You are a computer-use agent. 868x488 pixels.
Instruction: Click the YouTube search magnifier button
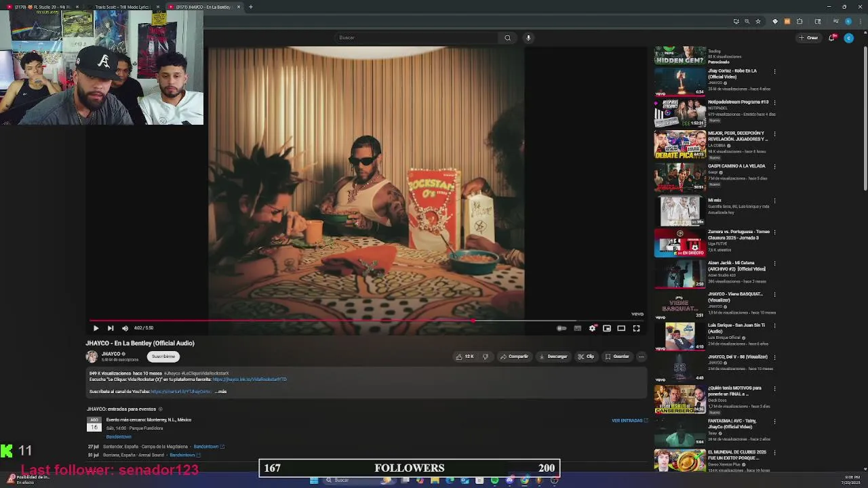coord(507,38)
